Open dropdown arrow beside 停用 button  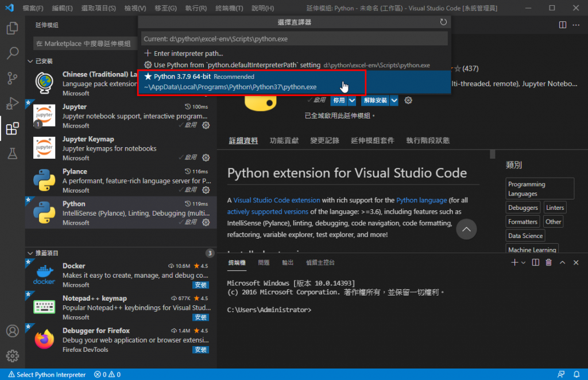[x=352, y=100]
